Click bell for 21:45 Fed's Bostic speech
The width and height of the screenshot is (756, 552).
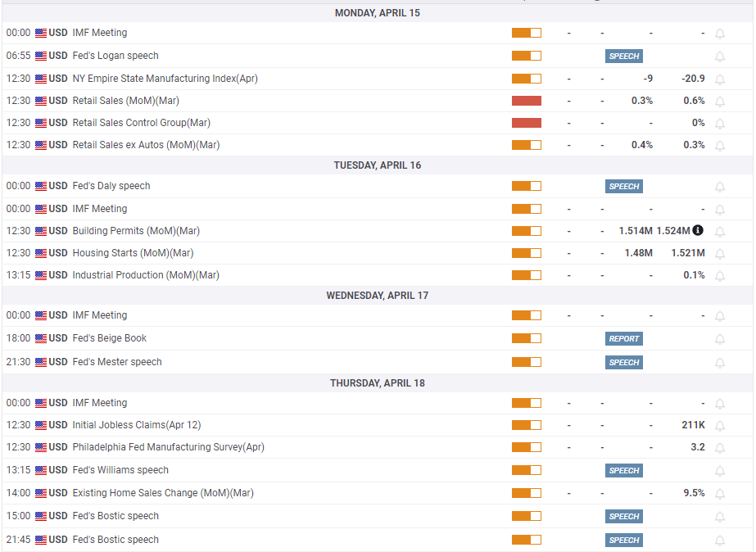(x=720, y=541)
